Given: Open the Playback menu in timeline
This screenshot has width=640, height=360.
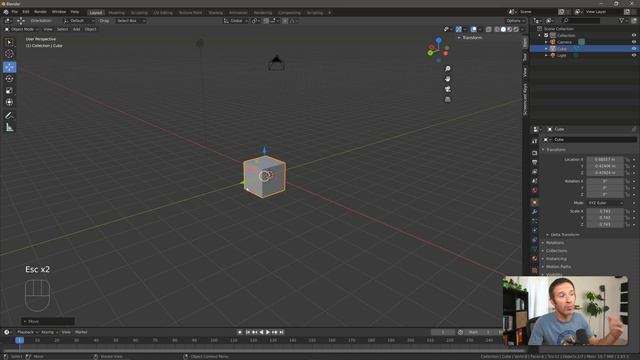Looking at the screenshot, I should point(27,332).
